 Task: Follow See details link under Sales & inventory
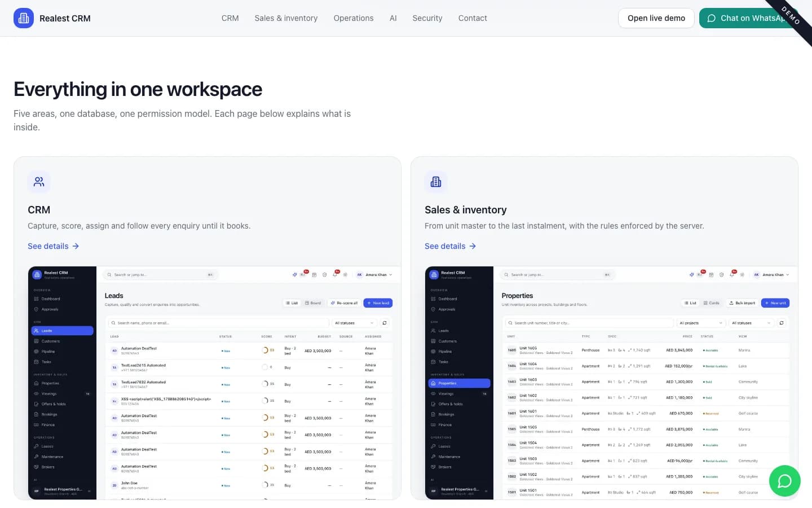coord(451,246)
